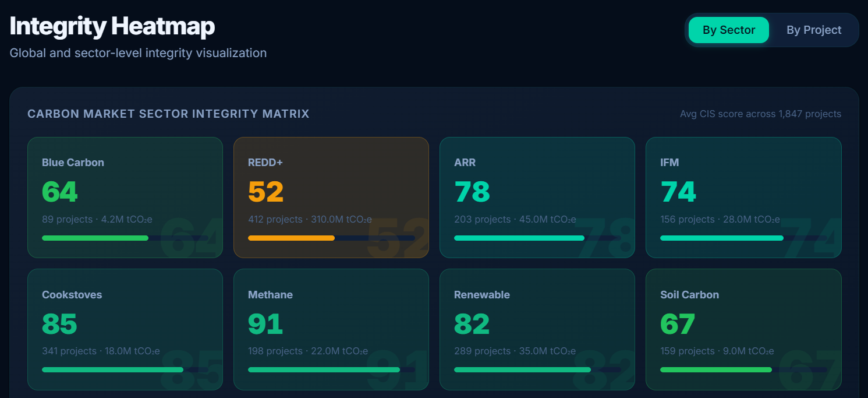Click 'Avg CIS score across 1,847 projects' text
868x398 pixels.
[760, 114]
